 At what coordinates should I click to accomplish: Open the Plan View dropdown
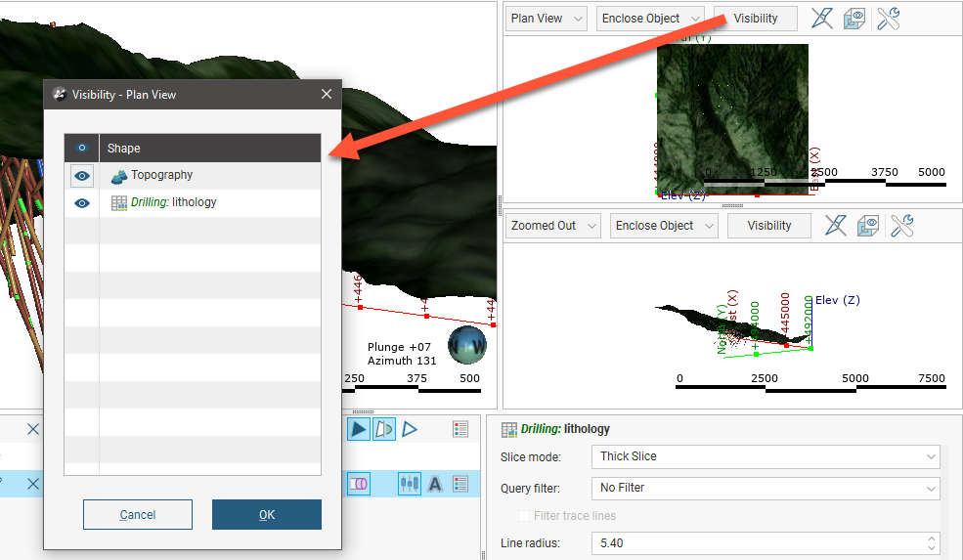[547, 19]
